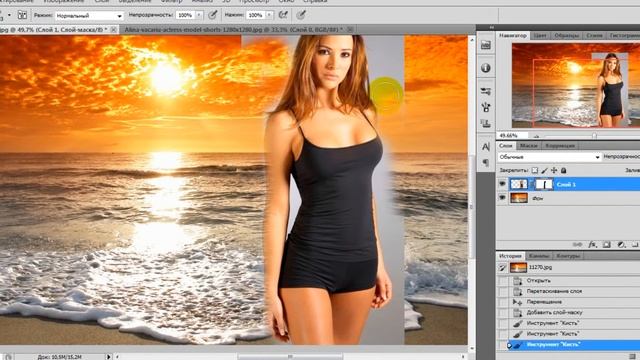The height and width of the screenshot is (360, 640).
Task: Switch to the Коррекция panel tab
Action: coord(560,146)
